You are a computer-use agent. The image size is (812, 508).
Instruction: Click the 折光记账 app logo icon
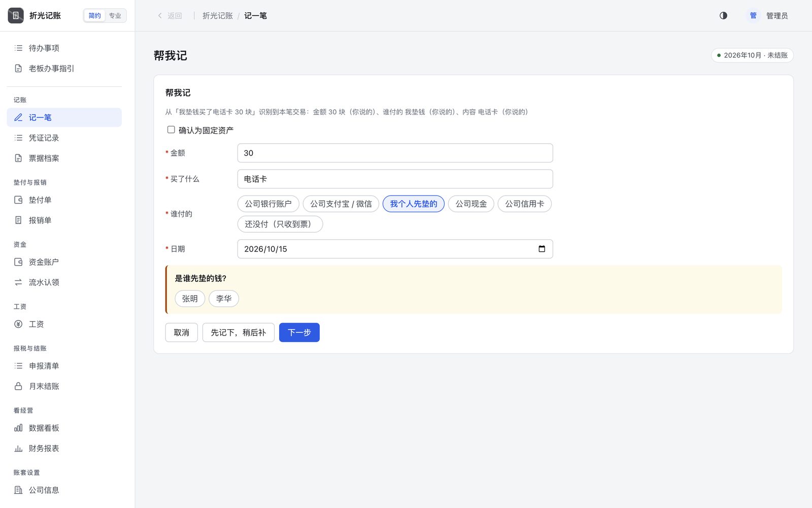pyautogui.click(x=16, y=16)
